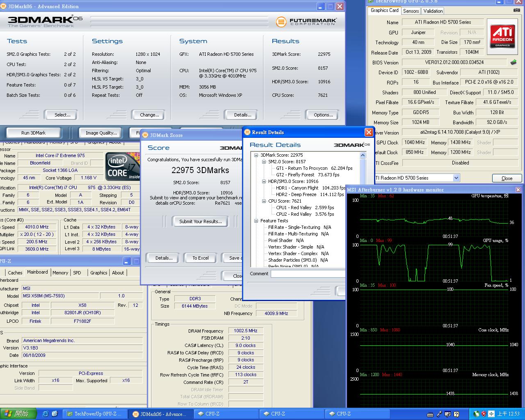This screenshot has height=420, width=525.
Task: Click the Intel Core i7 logo in CPU-Z
Action: [x=123, y=166]
